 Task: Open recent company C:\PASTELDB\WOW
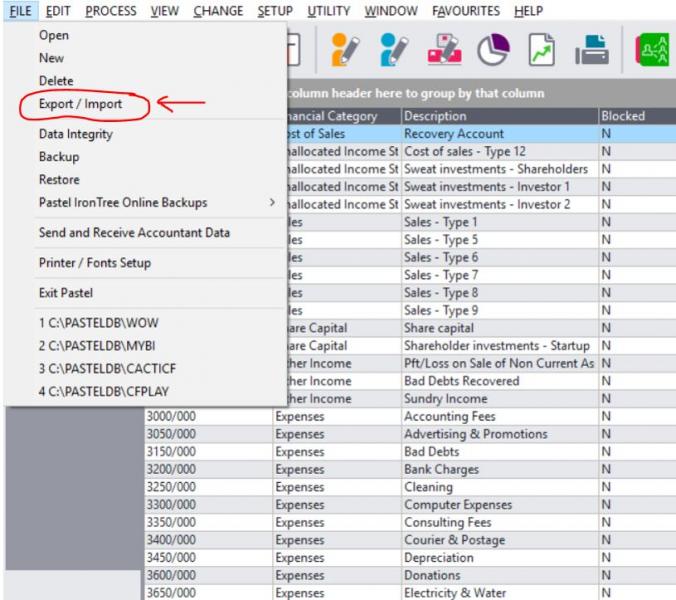[x=98, y=324]
